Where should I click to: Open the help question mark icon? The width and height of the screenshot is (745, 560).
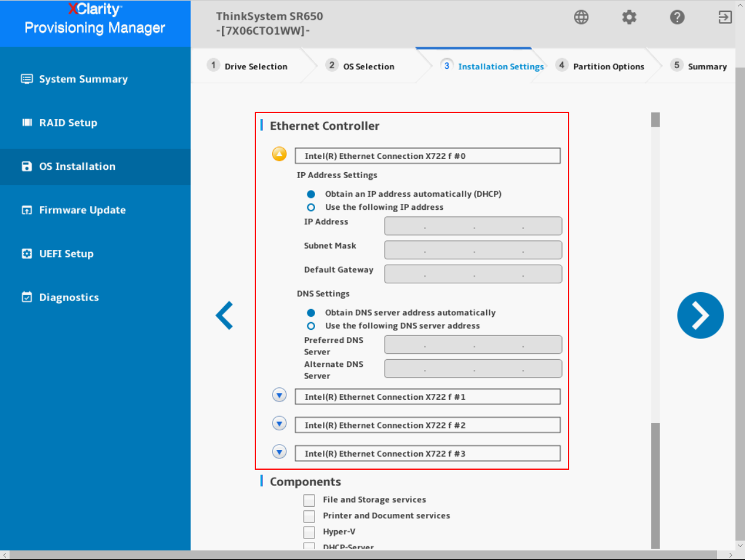(677, 17)
